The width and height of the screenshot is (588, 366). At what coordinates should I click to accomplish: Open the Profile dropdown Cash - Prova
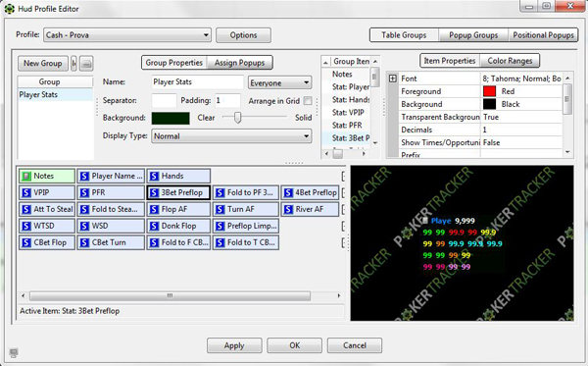click(127, 35)
